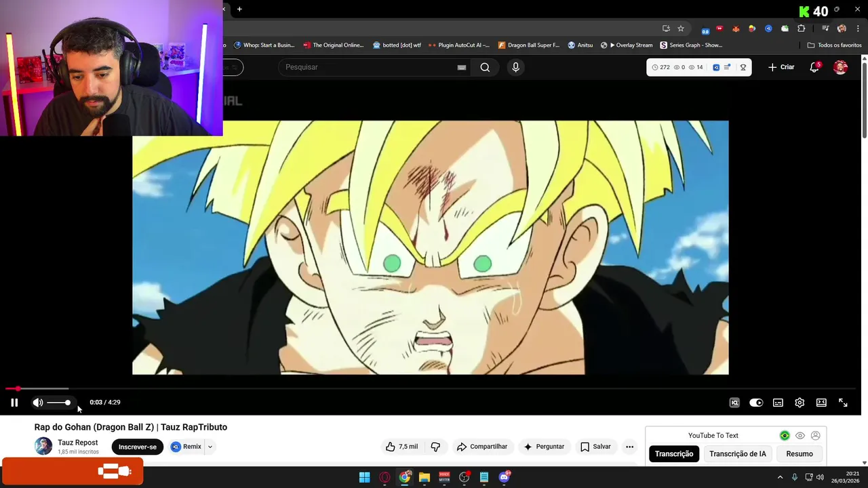Image resolution: width=868 pixels, height=488 pixels.
Task: Open the Plugin AutoCut AI bookmark
Action: 459,45
